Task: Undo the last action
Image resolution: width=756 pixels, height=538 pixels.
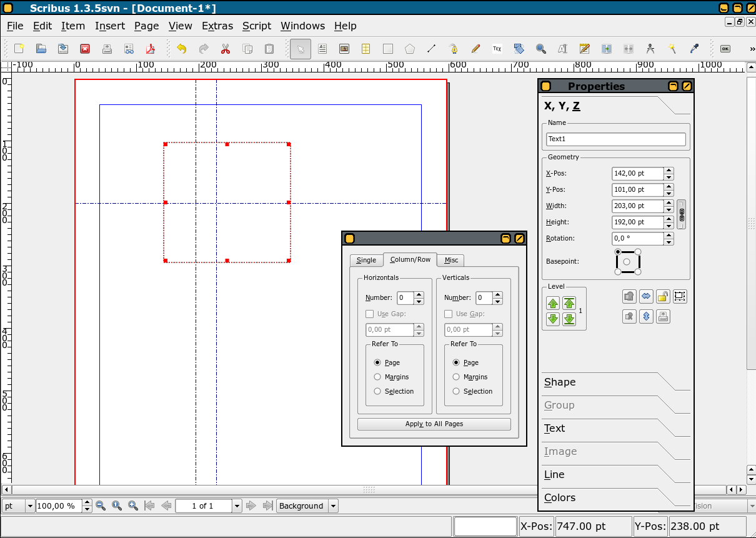Action: pyautogui.click(x=182, y=49)
